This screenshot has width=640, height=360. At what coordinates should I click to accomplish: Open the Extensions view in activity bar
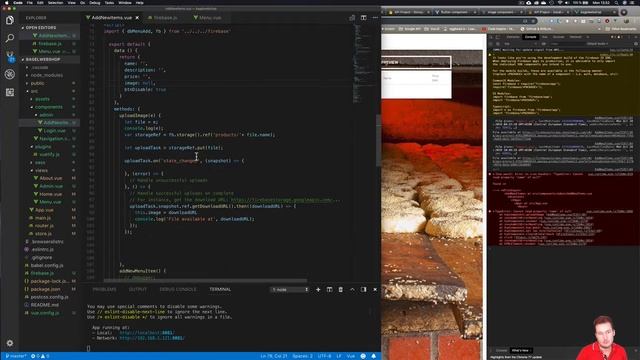pos(10,92)
